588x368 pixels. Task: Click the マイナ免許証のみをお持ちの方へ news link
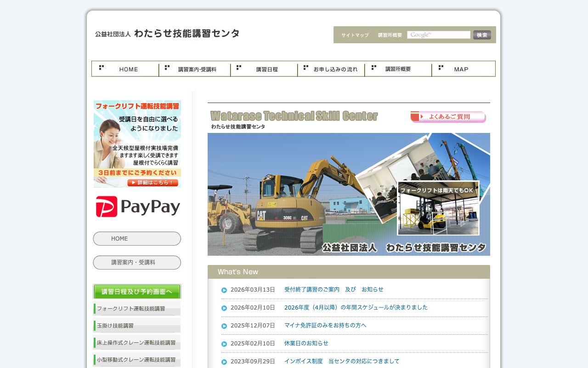pos(325,325)
